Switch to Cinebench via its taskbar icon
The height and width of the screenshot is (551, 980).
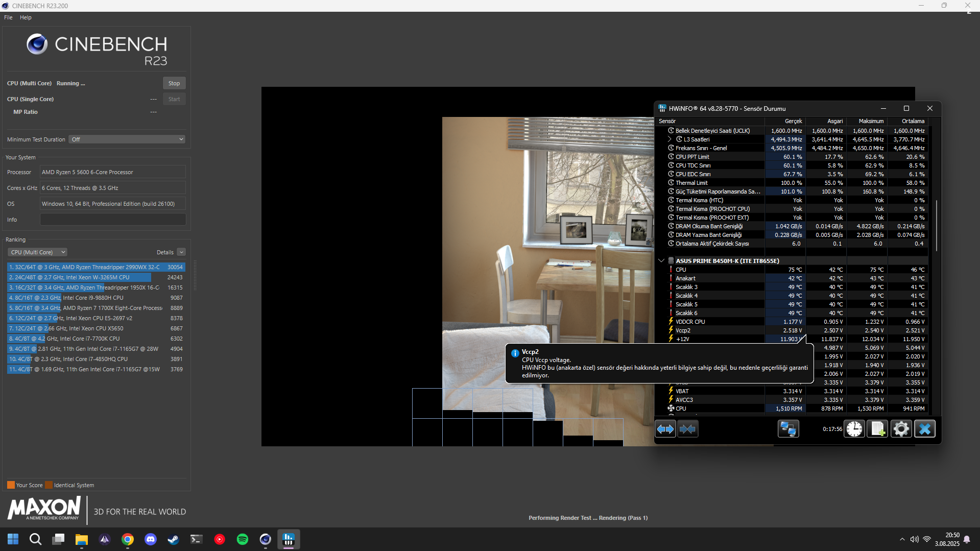coord(266,539)
